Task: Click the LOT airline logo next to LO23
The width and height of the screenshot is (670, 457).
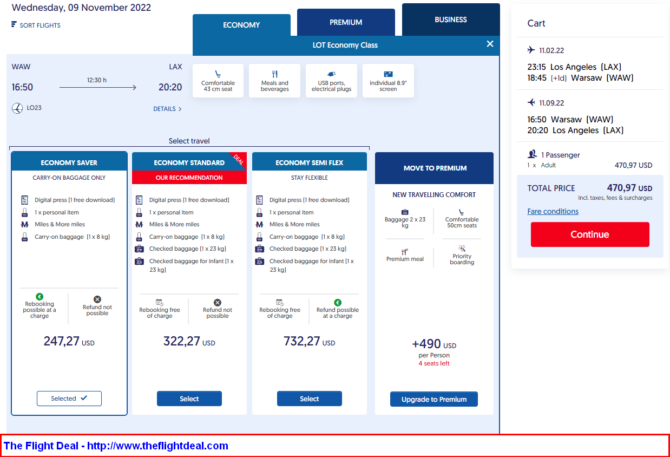Action: [x=17, y=108]
